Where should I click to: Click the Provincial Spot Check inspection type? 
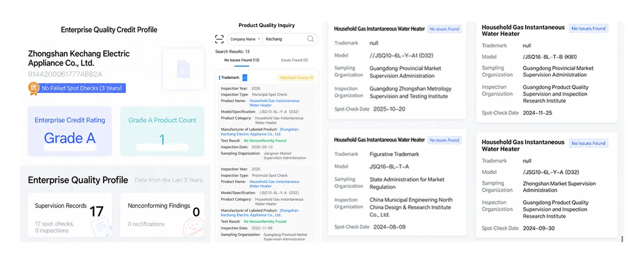pyautogui.click(x=269, y=176)
